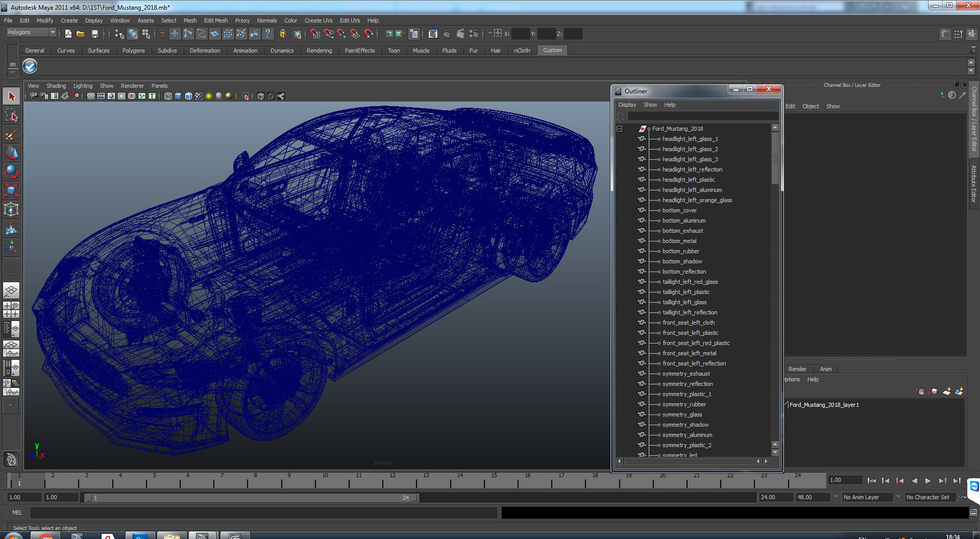Create new layer from selected objects
The width and height of the screenshot is (980, 539).
959,391
